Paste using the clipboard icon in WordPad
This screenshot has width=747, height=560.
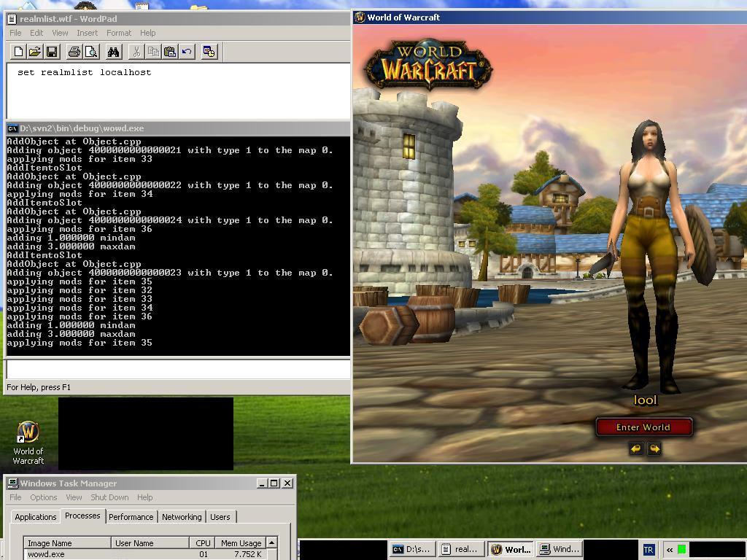169,52
